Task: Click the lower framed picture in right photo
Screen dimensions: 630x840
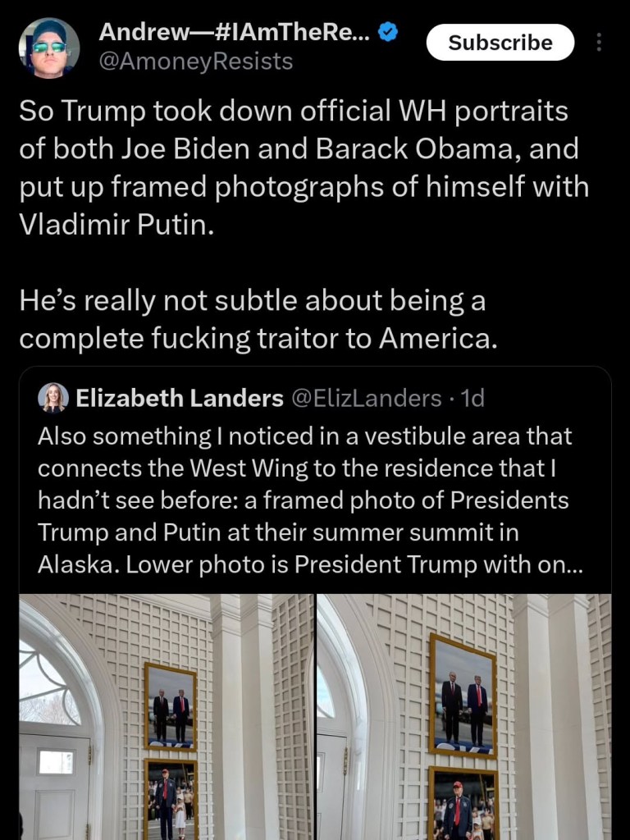Action: click(463, 804)
